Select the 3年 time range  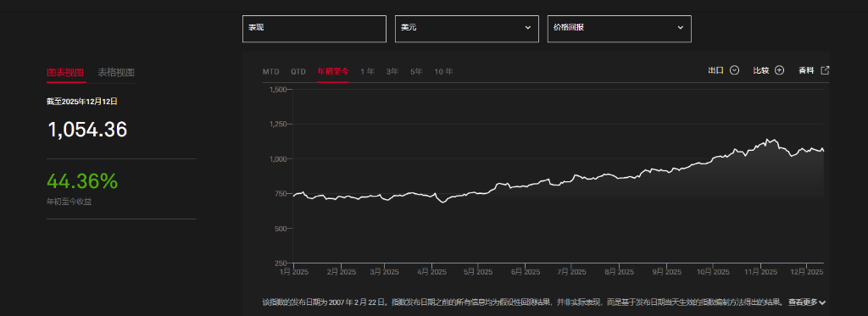pyautogui.click(x=392, y=72)
